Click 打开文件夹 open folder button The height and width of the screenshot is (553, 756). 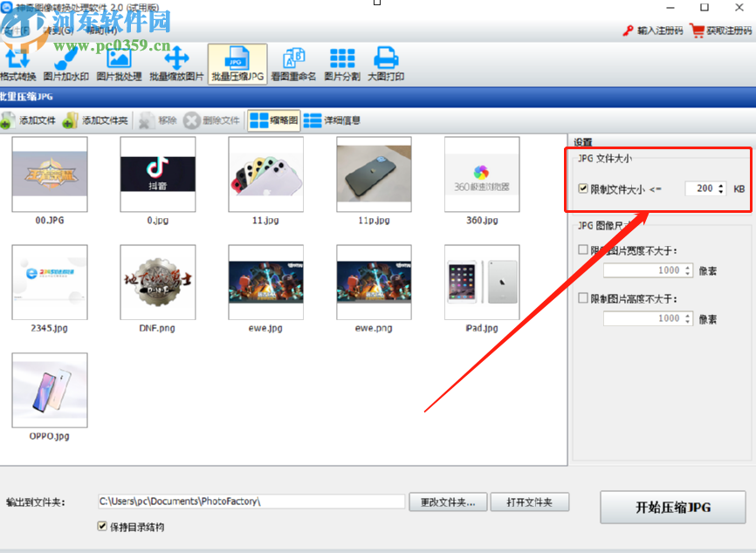point(529,502)
